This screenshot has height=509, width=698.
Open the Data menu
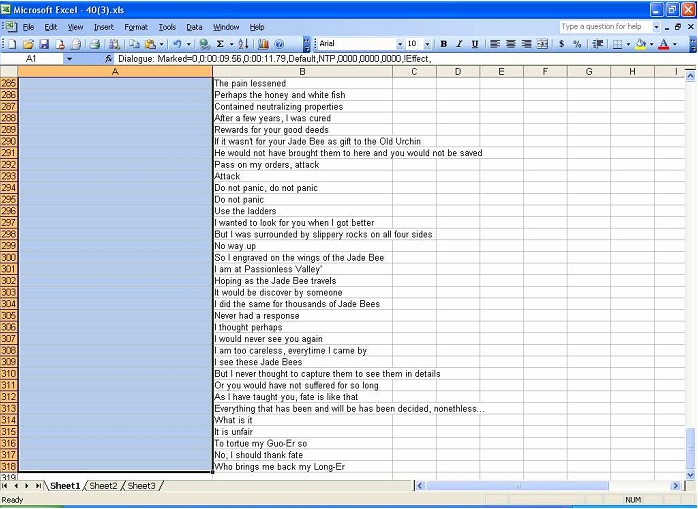pyautogui.click(x=194, y=27)
